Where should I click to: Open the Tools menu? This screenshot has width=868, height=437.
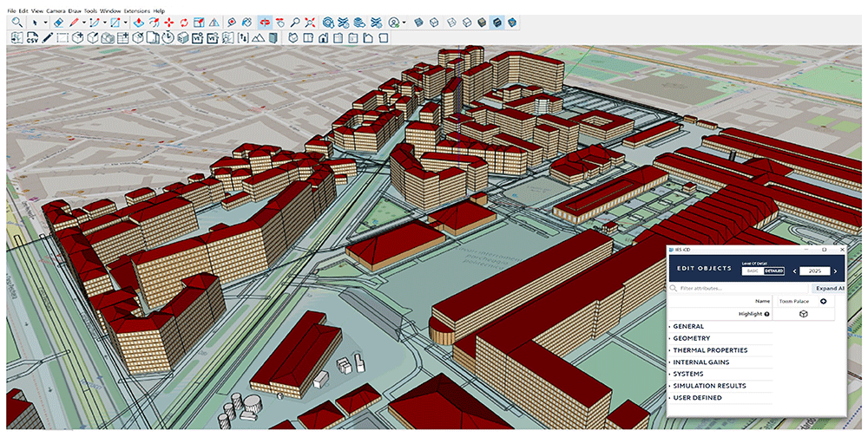click(x=91, y=10)
